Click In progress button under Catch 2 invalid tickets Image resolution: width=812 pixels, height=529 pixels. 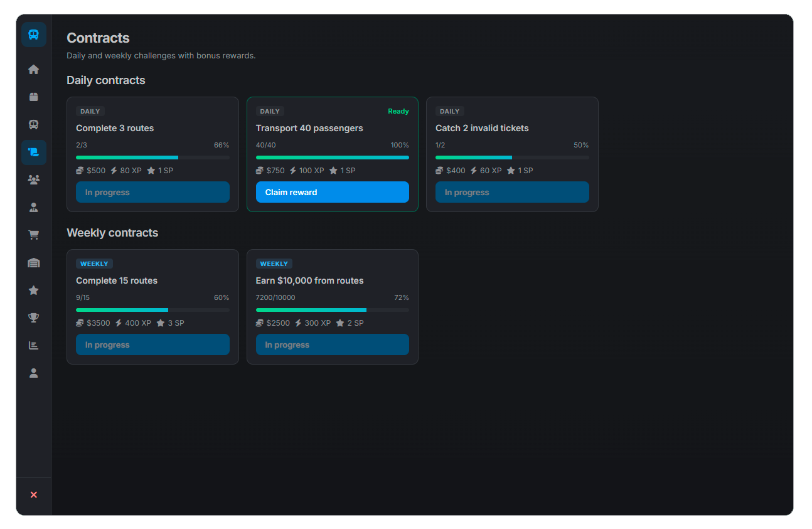[512, 192]
